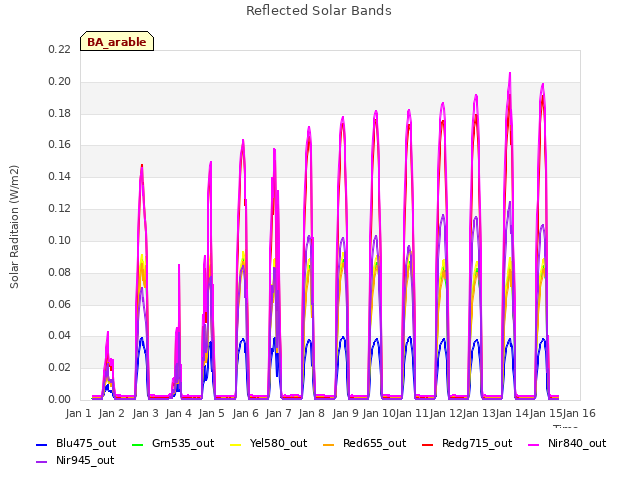Click magenta color marker for Nir840_out
Viewport: 640px width, 480px height.
(534, 444)
